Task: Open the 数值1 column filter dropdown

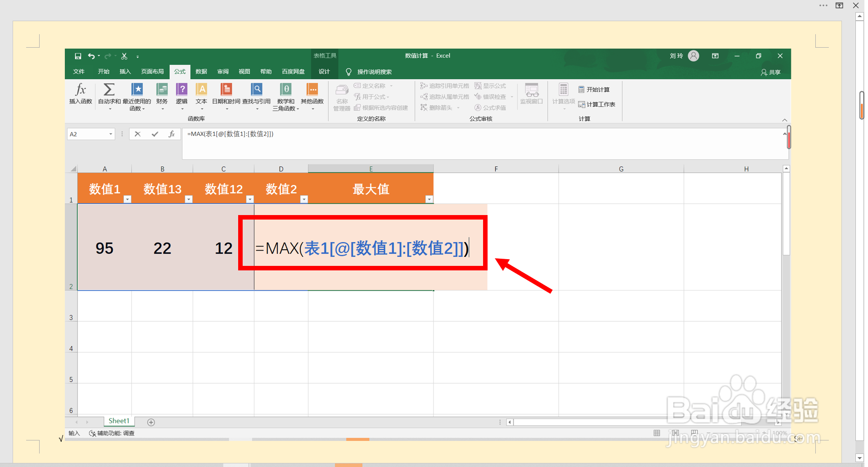Action: click(x=127, y=199)
